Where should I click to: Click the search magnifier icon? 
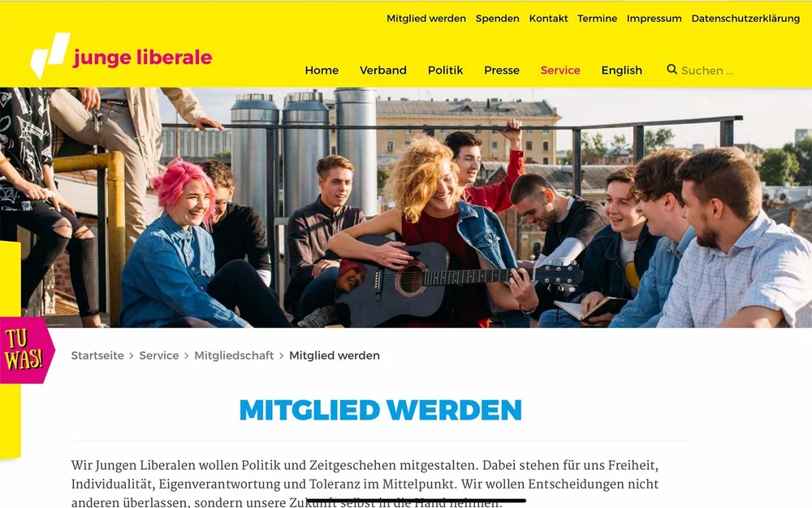pyautogui.click(x=672, y=69)
